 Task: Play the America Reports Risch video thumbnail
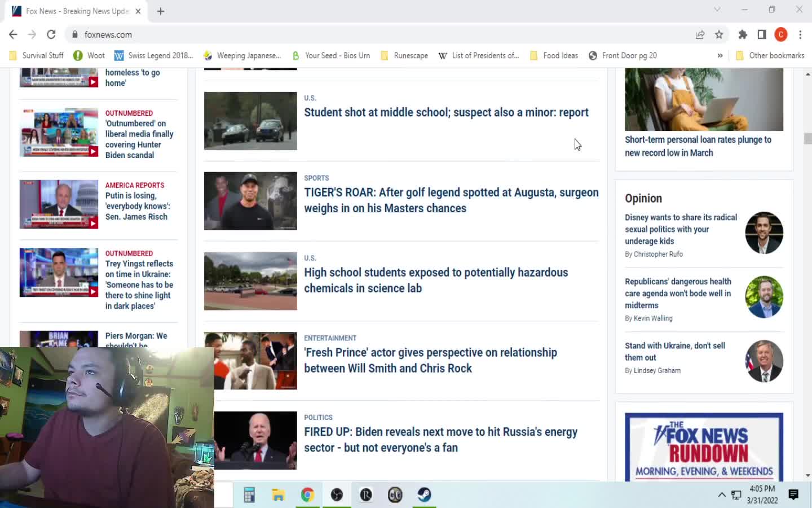coord(59,204)
